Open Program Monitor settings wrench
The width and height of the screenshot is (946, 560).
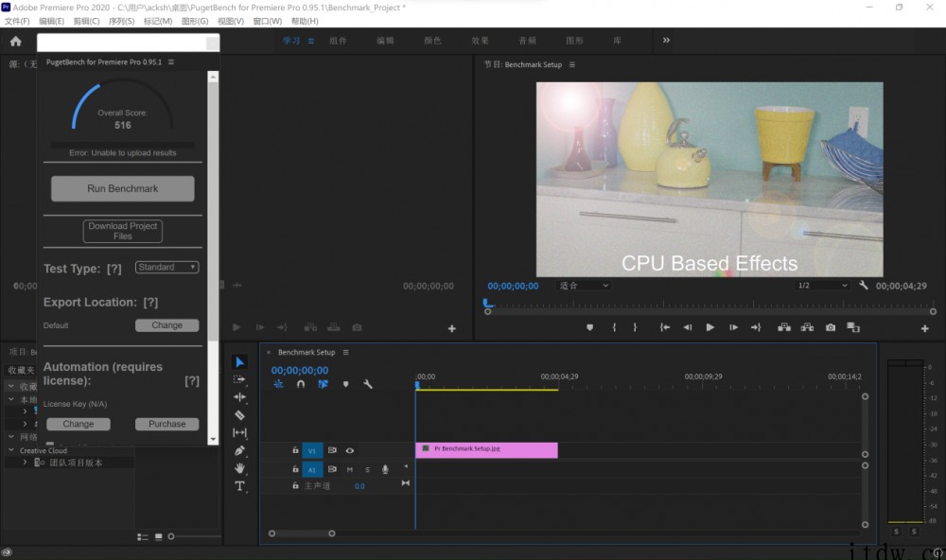(x=864, y=286)
